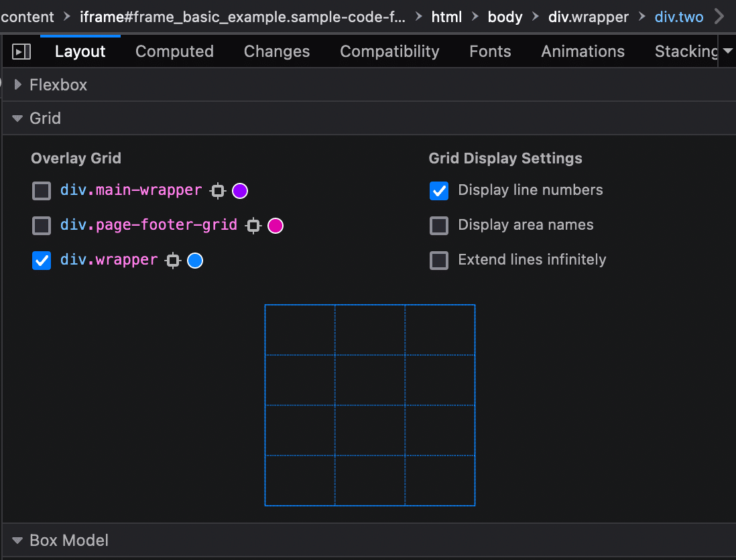The width and height of the screenshot is (736, 560).
Task: Click the div.main-wrapper node label
Action: (131, 190)
